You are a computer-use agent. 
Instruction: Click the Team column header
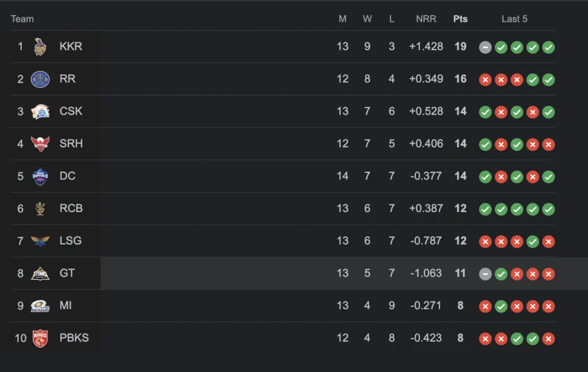click(x=22, y=19)
